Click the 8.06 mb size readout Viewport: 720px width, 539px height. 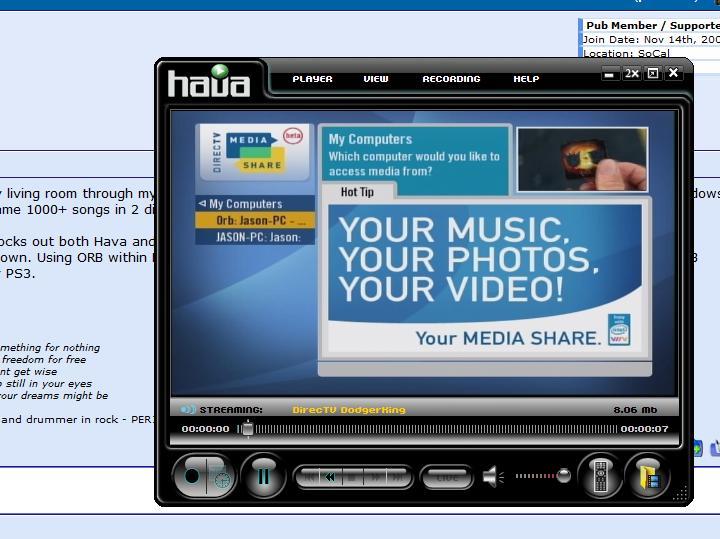point(635,410)
